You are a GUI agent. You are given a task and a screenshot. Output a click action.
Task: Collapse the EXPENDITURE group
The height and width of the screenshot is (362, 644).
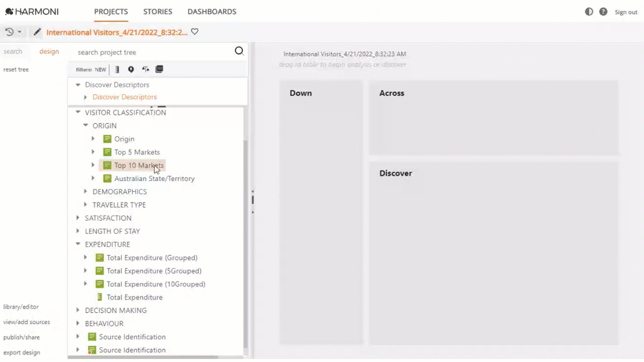pyautogui.click(x=78, y=244)
